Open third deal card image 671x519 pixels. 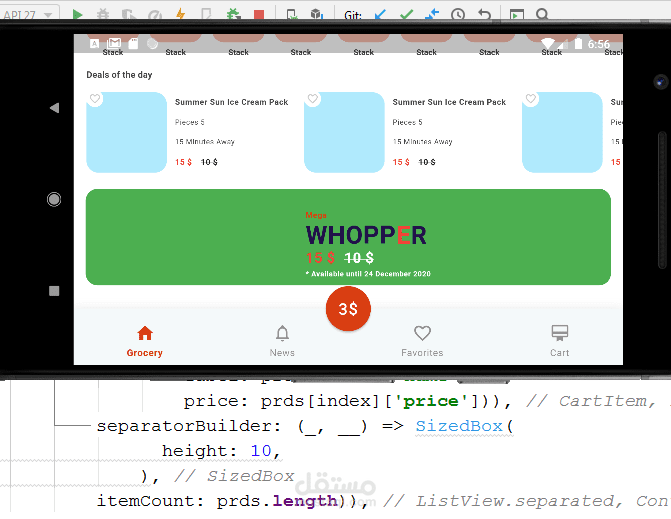click(562, 132)
